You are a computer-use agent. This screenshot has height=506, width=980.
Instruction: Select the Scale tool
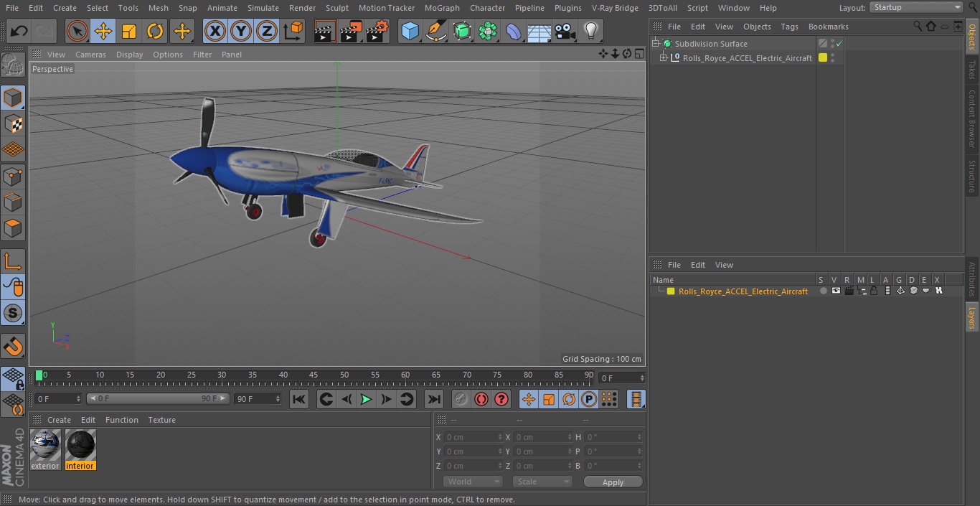129,31
